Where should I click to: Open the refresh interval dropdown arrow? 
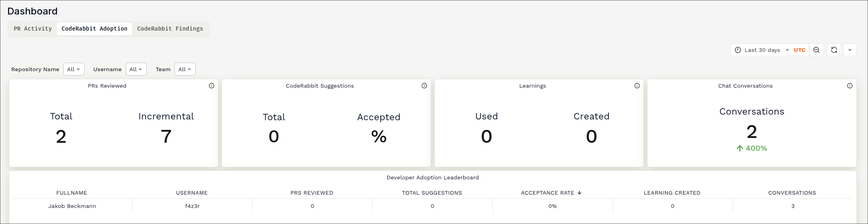(x=850, y=50)
